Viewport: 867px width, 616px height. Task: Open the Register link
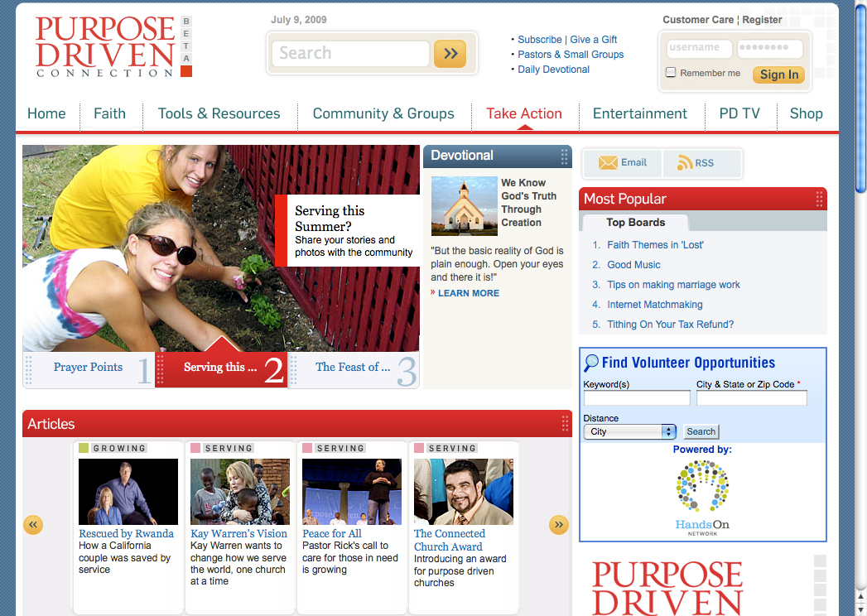click(x=762, y=20)
